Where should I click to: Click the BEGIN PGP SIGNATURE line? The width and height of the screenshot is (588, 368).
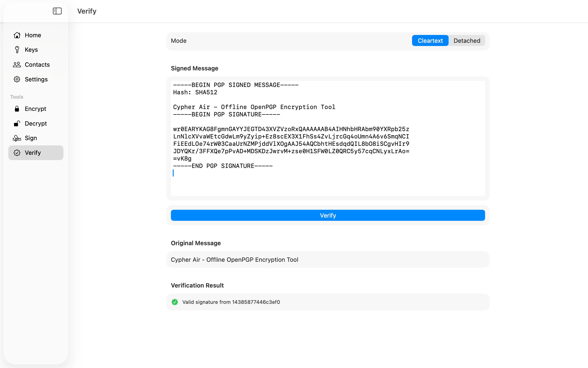[x=226, y=114]
